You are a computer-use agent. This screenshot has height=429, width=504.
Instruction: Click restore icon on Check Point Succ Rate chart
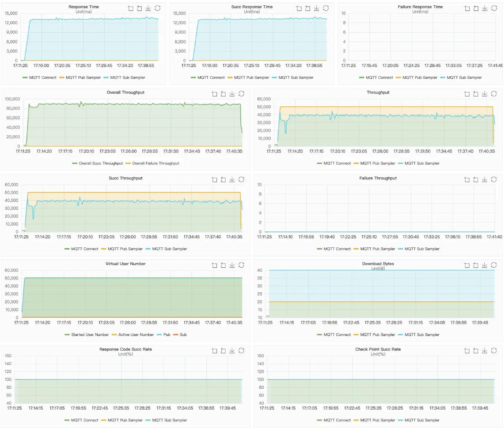click(476, 350)
